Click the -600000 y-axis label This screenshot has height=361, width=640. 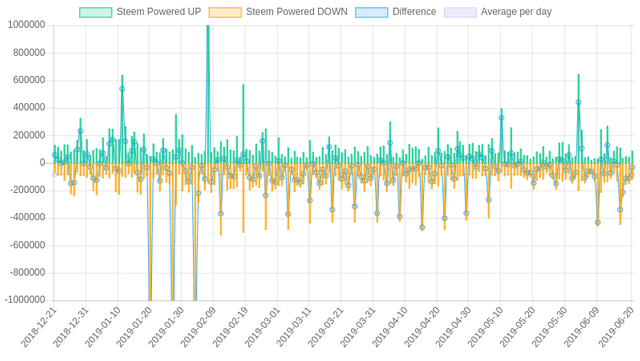point(27,245)
